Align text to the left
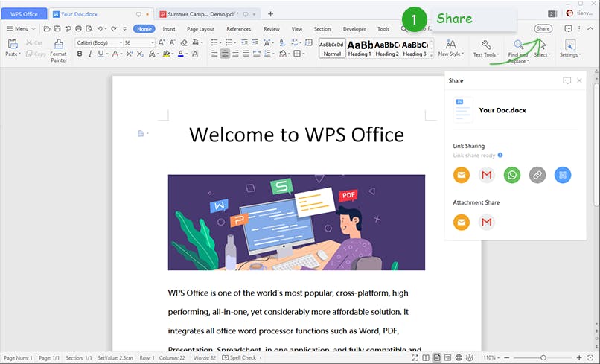This screenshot has width=600, height=364. [214, 54]
